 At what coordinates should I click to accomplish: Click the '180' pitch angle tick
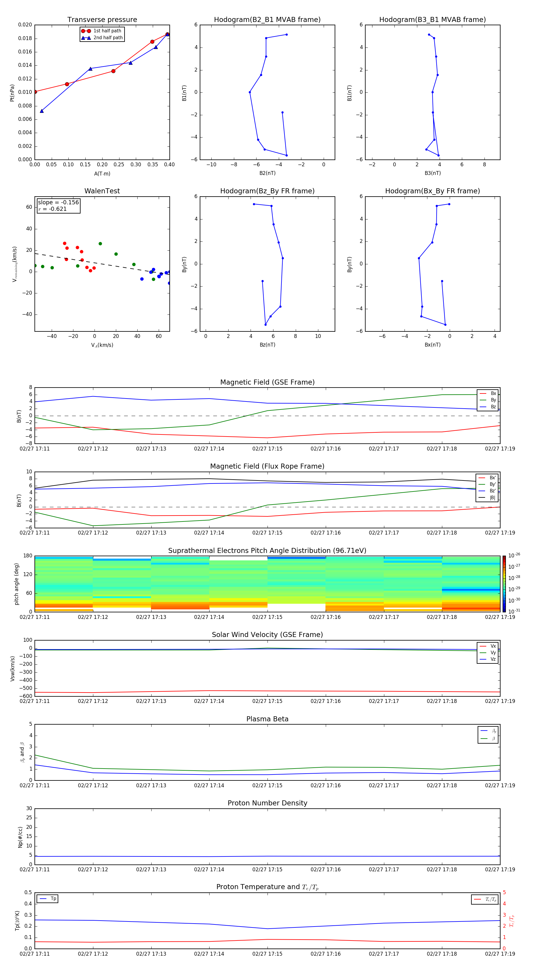tap(28, 556)
